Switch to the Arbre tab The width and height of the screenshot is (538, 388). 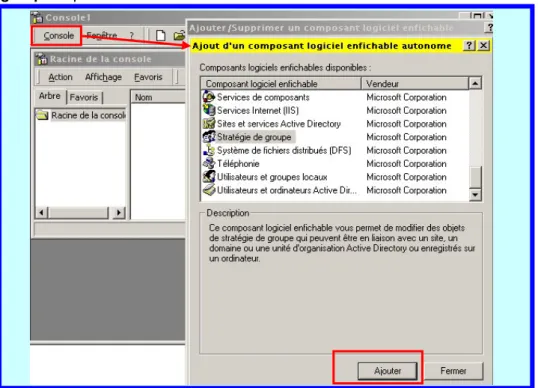tap(50, 96)
